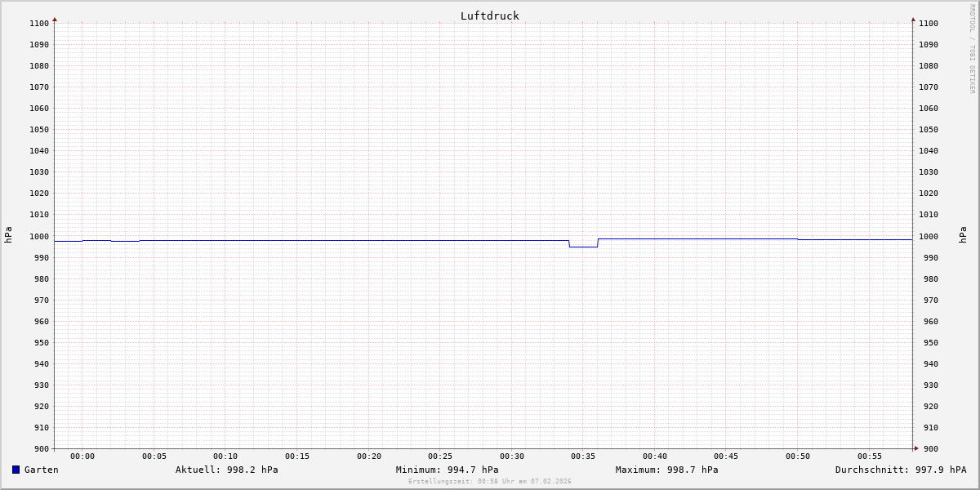Select the Maximum: 998.7 hPa value
This screenshot has height=490, width=980.
coord(666,470)
